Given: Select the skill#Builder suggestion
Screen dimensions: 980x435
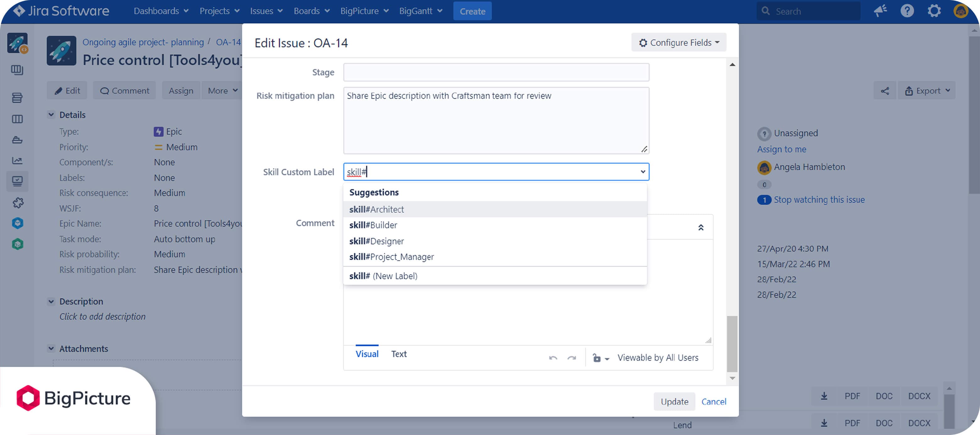Looking at the screenshot, I should pos(495,225).
